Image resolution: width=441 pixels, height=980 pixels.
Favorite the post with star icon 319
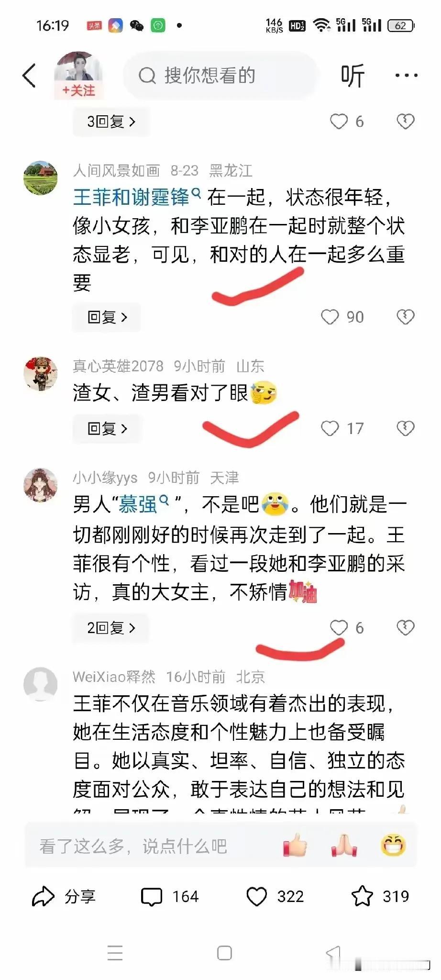(x=380, y=896)
